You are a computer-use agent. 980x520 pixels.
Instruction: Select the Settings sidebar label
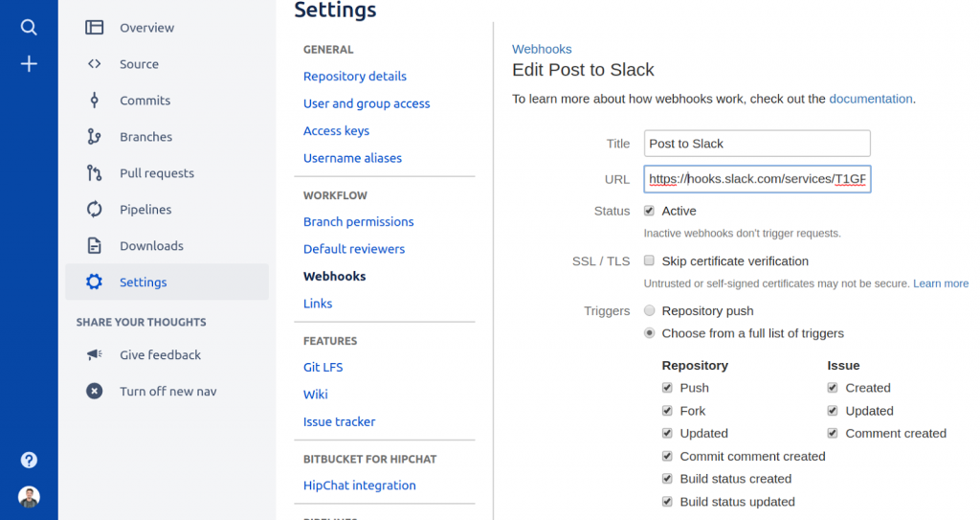pos(144,283)
